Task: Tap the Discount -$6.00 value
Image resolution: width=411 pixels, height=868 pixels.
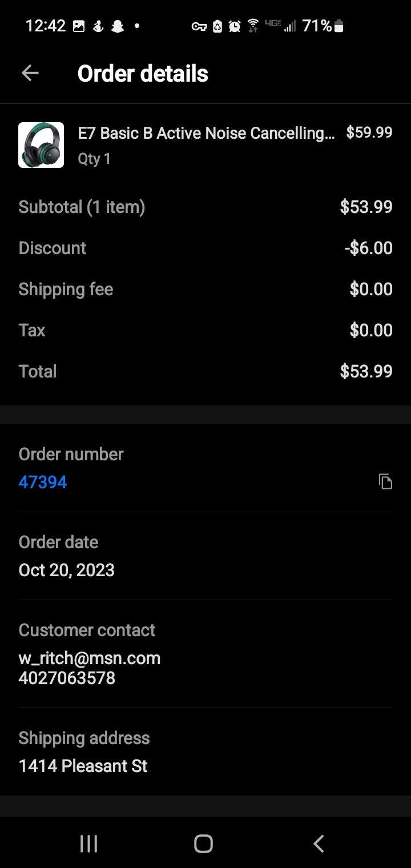Action: point(368,248)
